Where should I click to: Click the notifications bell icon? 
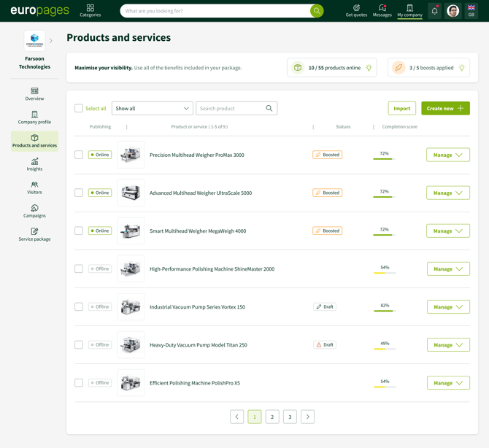tap(434, 11)
